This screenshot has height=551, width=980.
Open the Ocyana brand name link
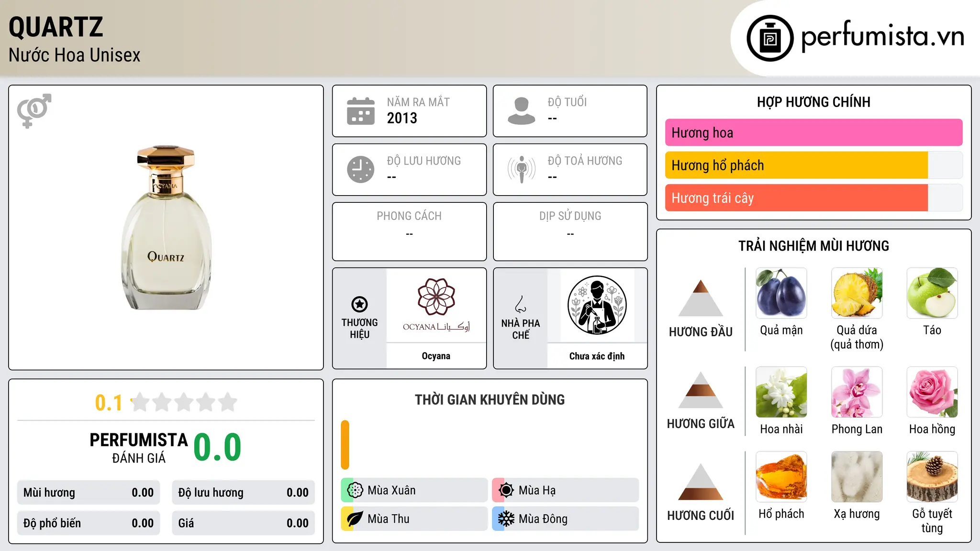coord(436,356)
